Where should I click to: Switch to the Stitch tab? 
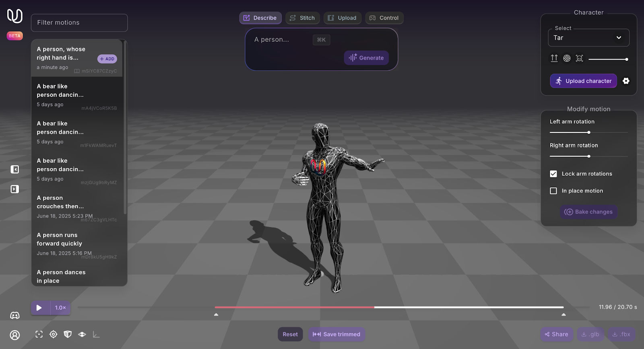point(303,18)
